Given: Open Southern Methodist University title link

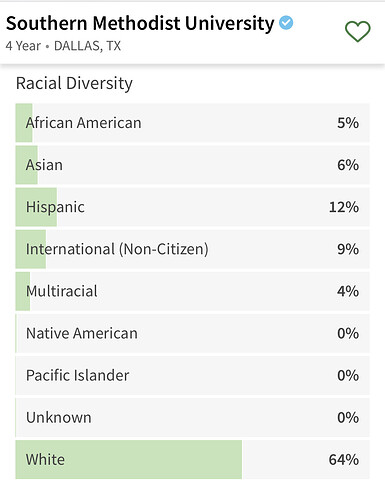Looking at the screenshot, I should [140, 23].
